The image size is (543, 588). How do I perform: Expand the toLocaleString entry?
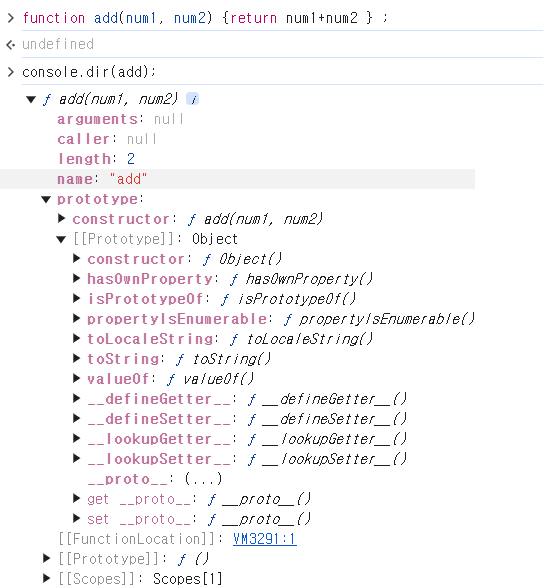tap(76, 338)
